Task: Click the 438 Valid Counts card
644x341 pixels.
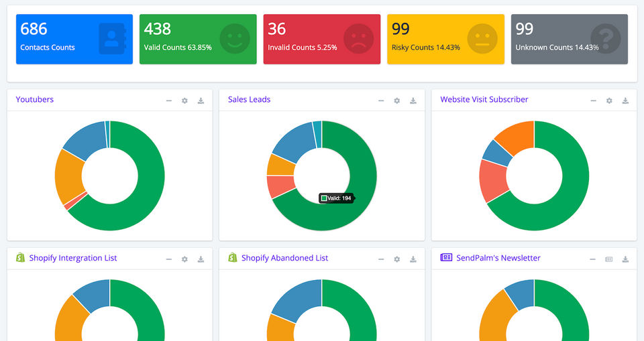Action: (198, 39)
